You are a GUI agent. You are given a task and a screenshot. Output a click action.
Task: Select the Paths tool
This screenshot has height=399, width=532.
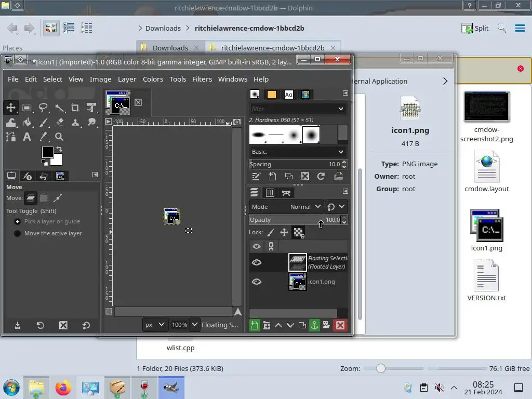(11, 137)
